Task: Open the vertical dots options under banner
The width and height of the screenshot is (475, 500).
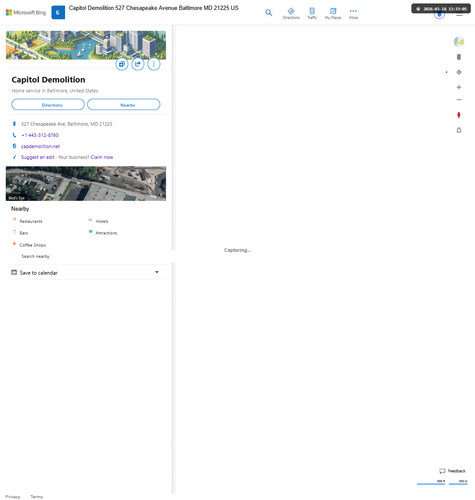Action: pyautogui.click(x=154, y=64)
